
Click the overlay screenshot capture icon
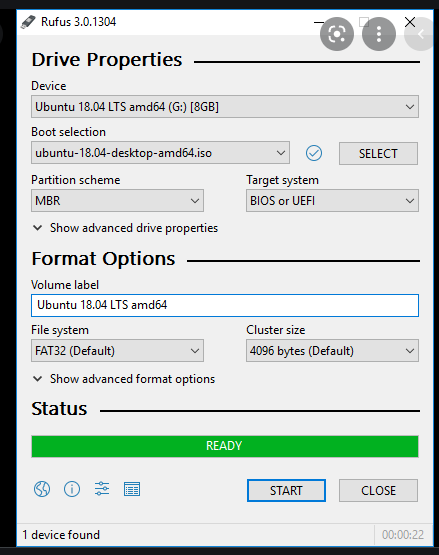point(337,34)
